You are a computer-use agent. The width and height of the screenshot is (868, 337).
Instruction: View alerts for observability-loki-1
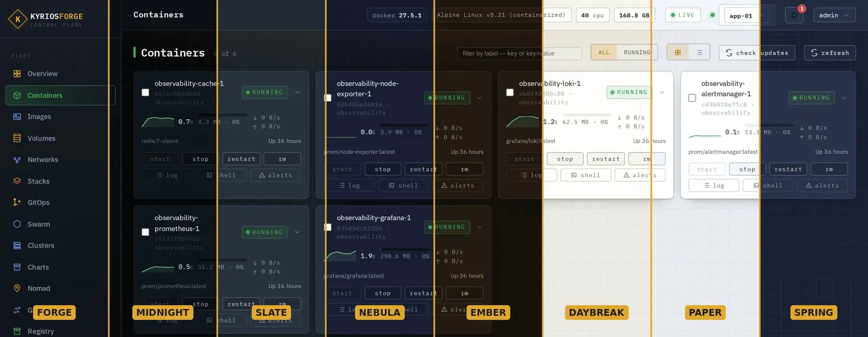pos(640,175)
